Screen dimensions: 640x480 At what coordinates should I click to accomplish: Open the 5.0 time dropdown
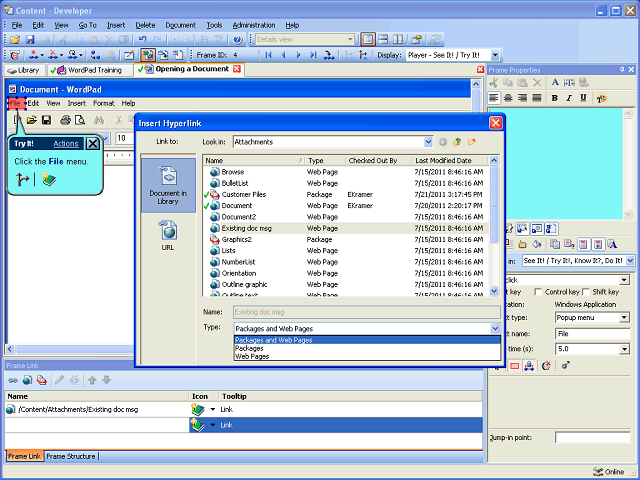624,349
